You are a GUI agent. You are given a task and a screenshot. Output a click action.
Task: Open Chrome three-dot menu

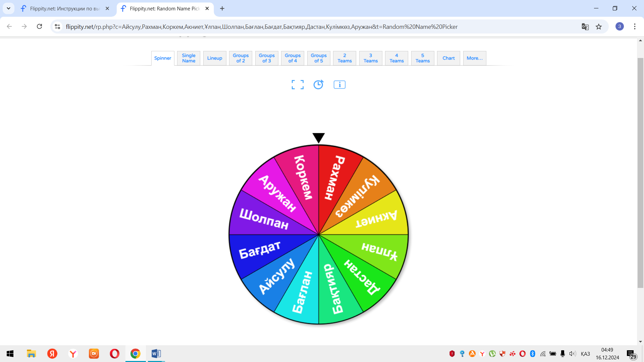point(635,26)
